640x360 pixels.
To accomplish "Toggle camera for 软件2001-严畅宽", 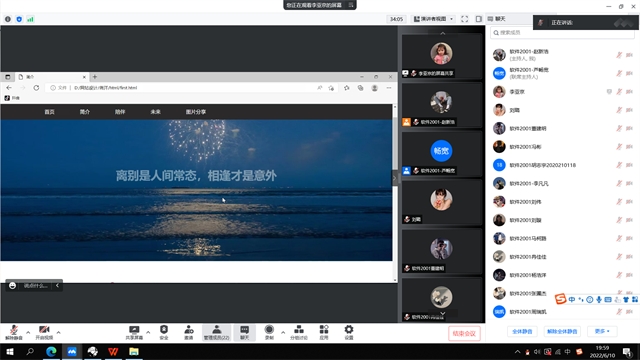I will tap(629, 73).
